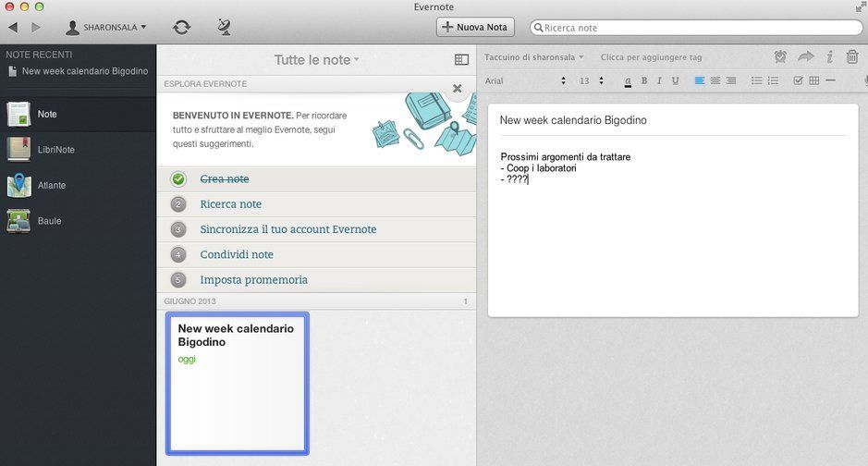868x466 pixels.
Task: Select LibriNote in the sidebar
Action: click(78, 150)
